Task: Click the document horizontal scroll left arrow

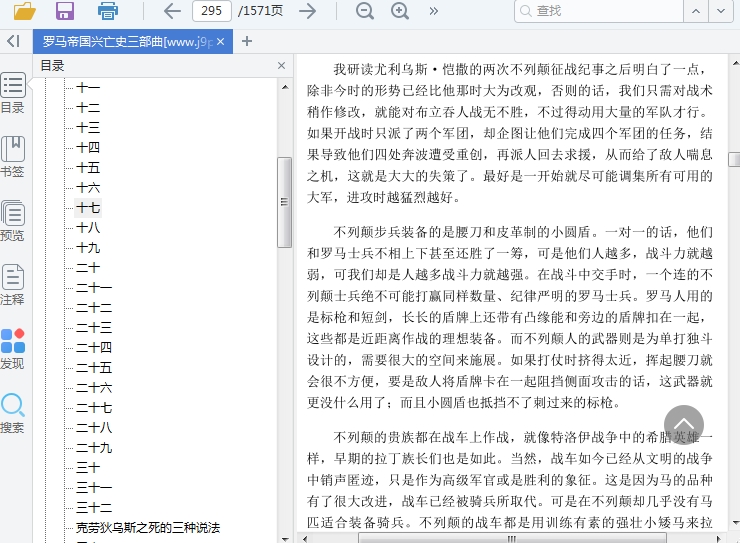Action: 305,538
